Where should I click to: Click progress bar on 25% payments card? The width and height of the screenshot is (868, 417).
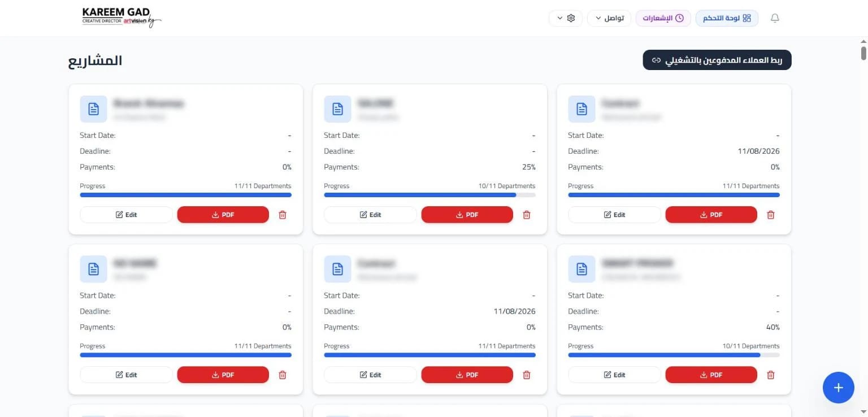(x=429, y=195)
